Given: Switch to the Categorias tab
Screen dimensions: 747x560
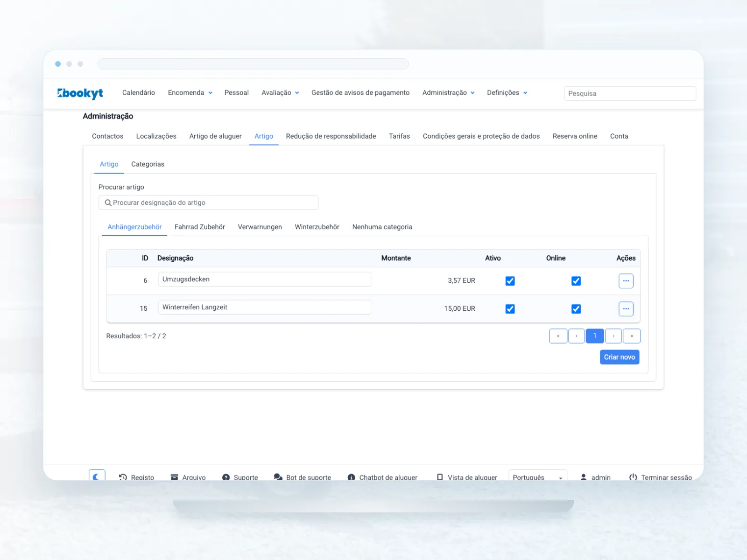Looking at the screenshot, I should coord(148,164).
